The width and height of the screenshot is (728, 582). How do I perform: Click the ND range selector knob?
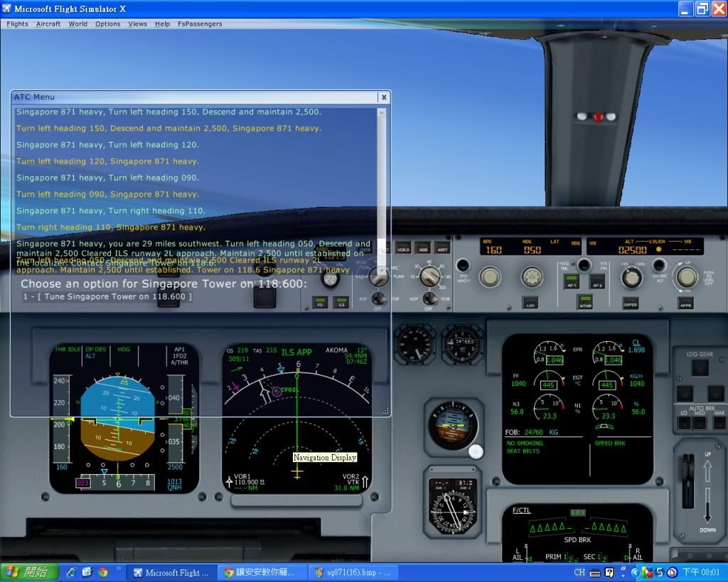coord(430,276)
